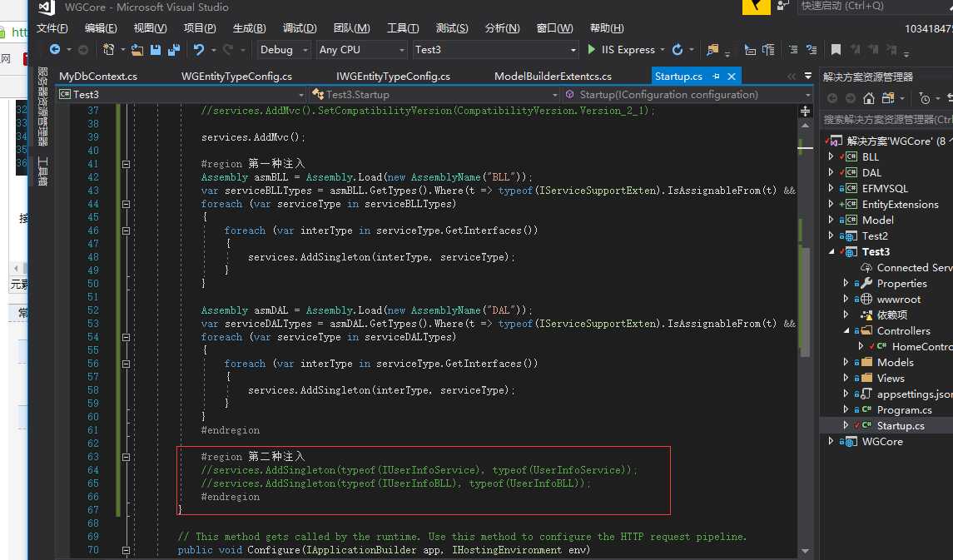953x560 pixels.
Task: Start debugging with the green IIS Express play button
Action: point(592,49)
